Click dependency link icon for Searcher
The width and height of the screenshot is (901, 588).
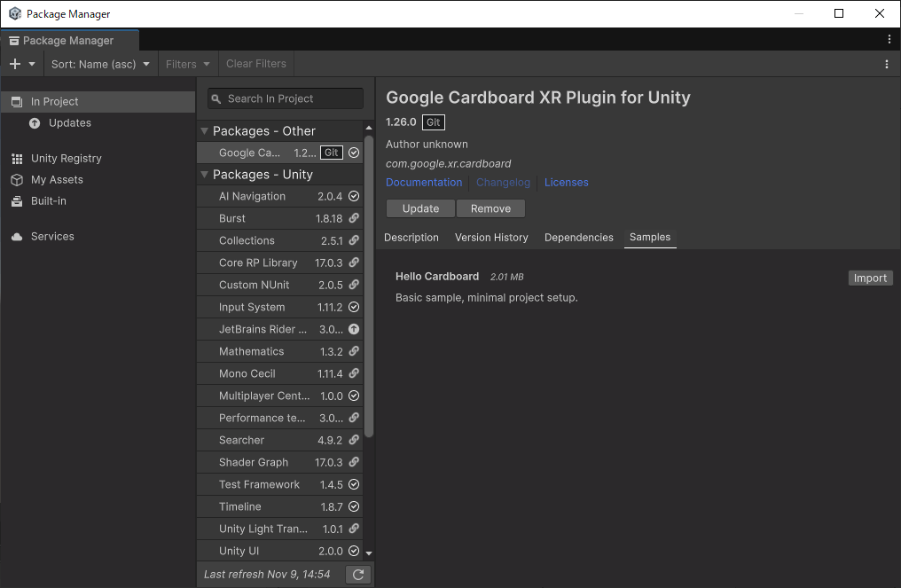(354, 440)
